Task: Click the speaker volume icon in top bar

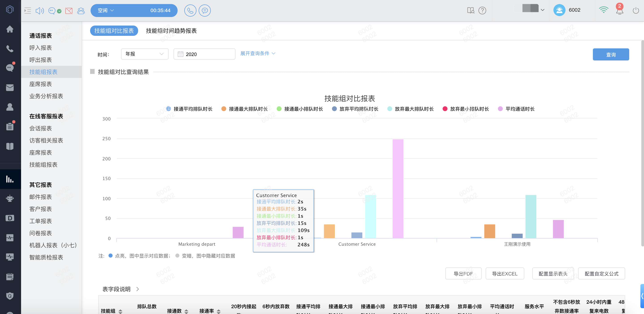Action: coord(39,11)
